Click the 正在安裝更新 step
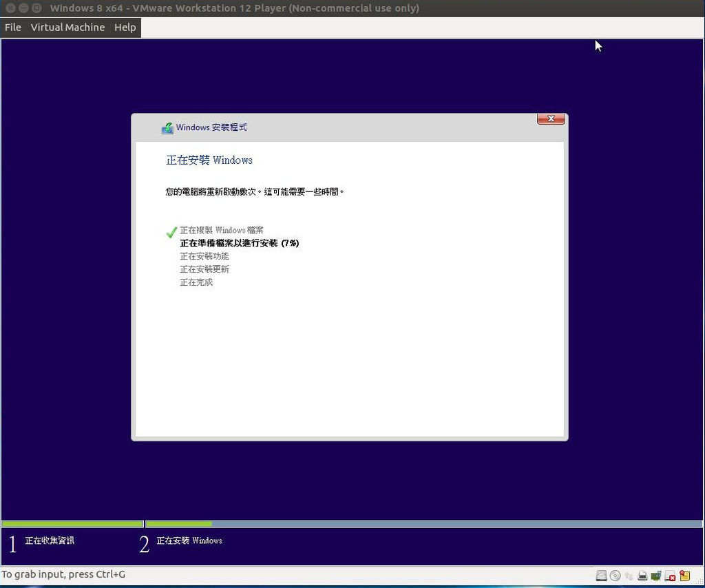This screenshot has height=588, width=705. pos(204,269)
